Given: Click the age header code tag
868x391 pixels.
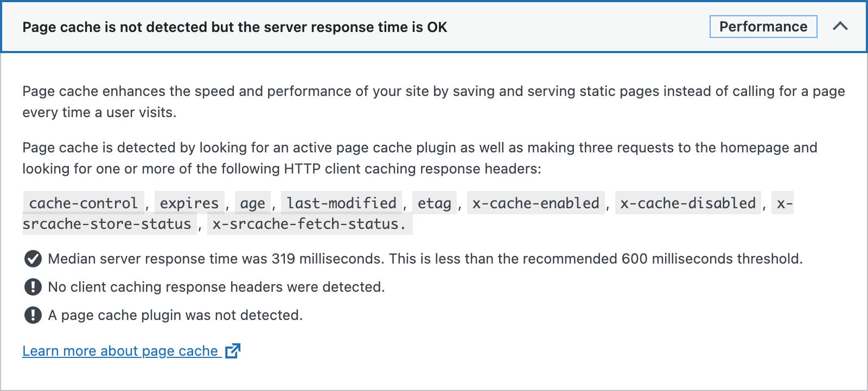Looking at the screenshot, I should click(252, 203).
